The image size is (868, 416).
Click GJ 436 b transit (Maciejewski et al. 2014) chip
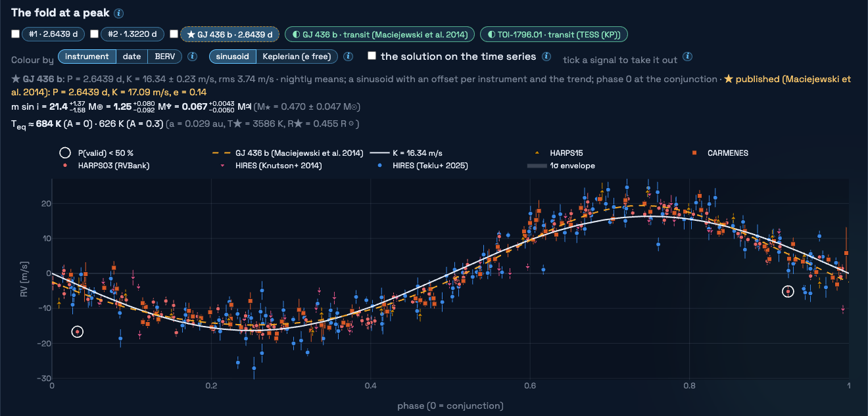point(380,34)
